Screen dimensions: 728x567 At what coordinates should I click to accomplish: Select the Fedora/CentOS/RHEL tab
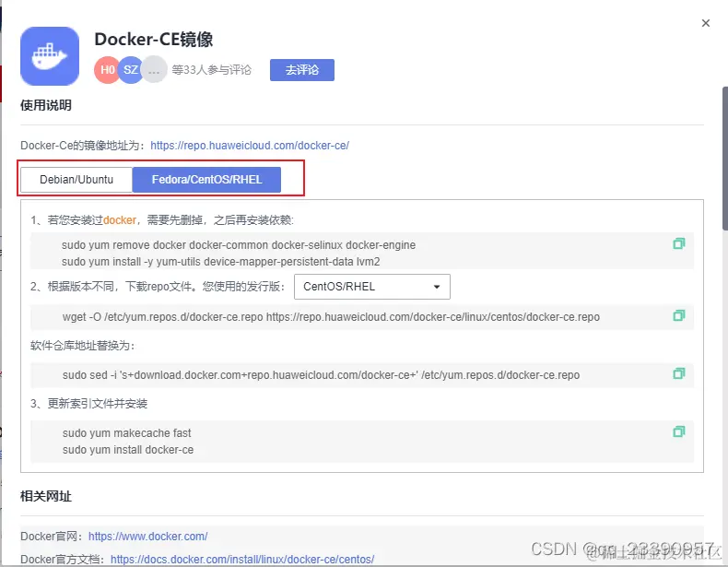(x=206, y=180)
